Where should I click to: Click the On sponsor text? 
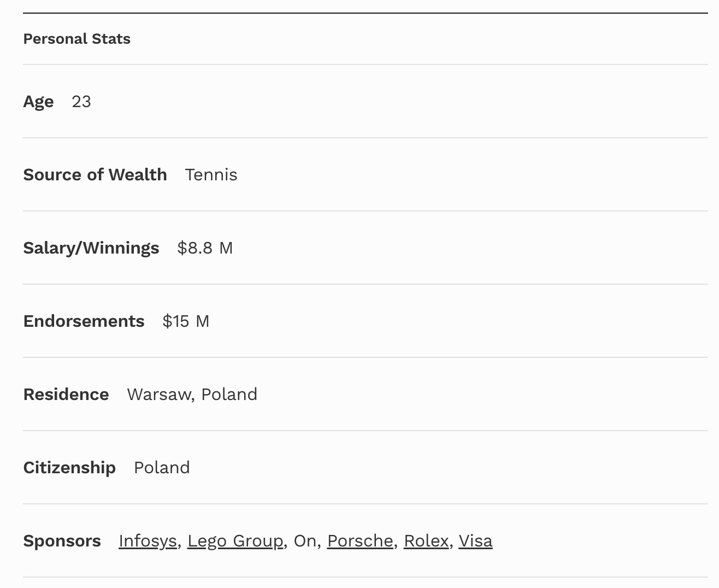pyautogui.click(x=305, y=541)
